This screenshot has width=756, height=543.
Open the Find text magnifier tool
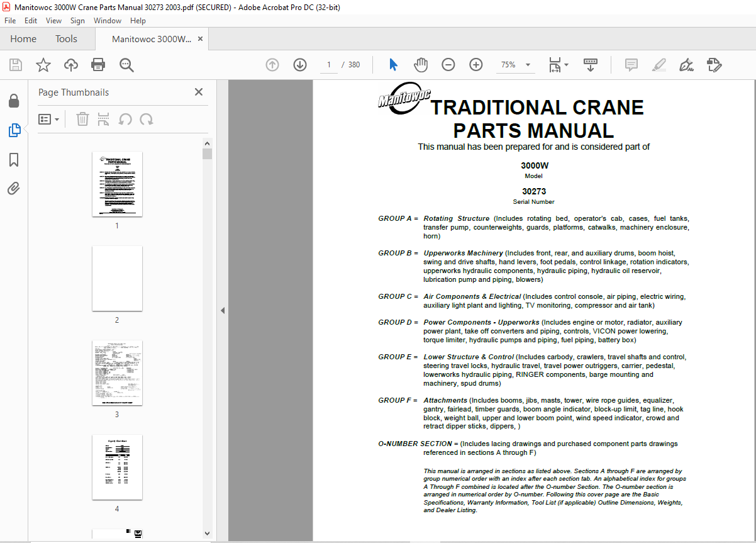tap(126, 65)
